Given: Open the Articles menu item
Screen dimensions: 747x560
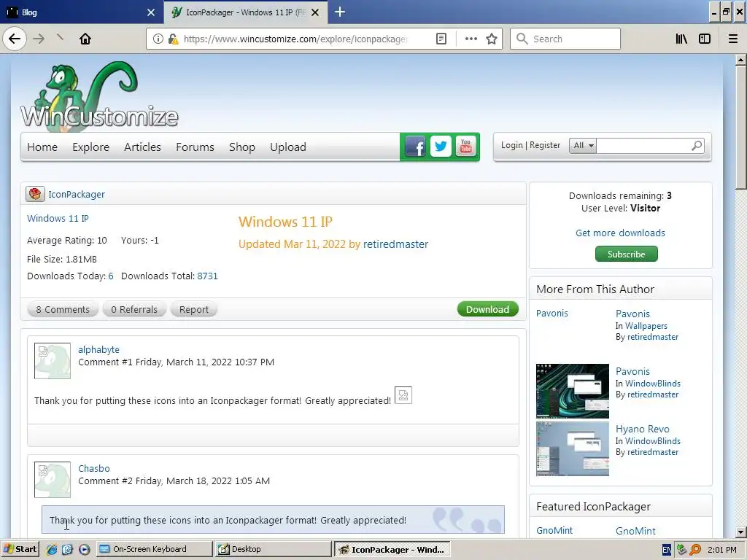Looking at the screenshot, I should coord(142,147).
